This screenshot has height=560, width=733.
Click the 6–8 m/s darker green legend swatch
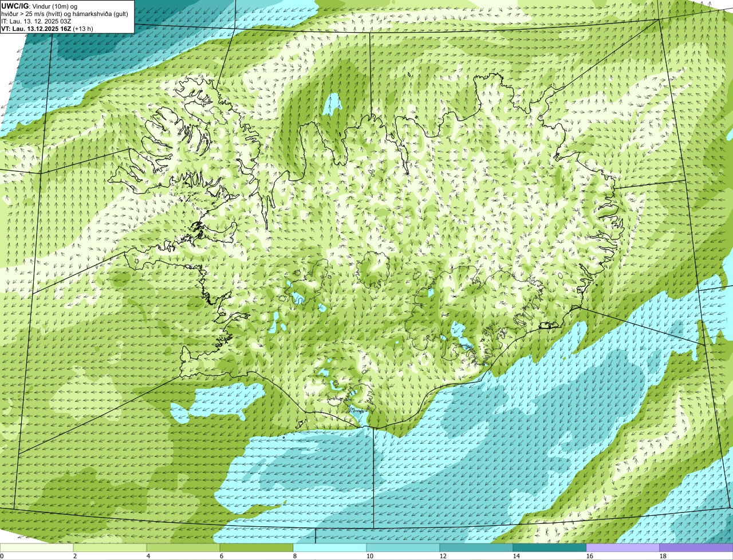coord(257,548)
